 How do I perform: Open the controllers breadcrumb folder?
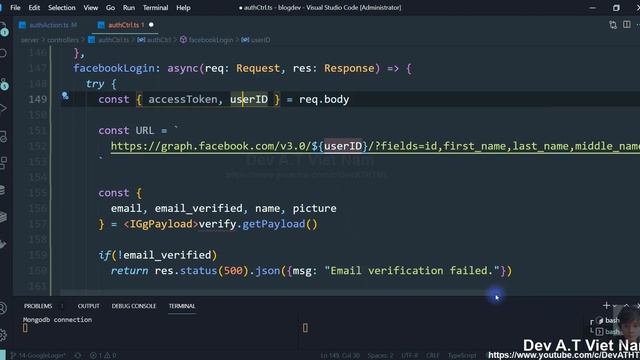(62, 40)
